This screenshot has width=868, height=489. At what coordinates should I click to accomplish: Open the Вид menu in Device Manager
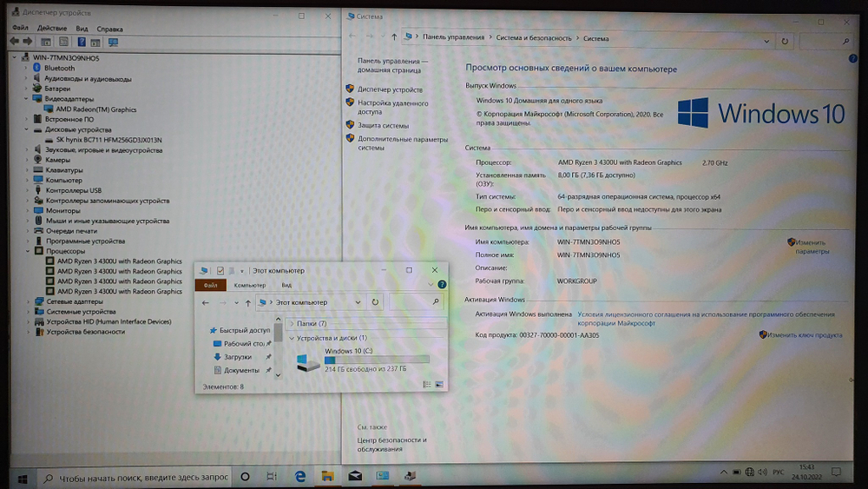(x=82, y=29)
